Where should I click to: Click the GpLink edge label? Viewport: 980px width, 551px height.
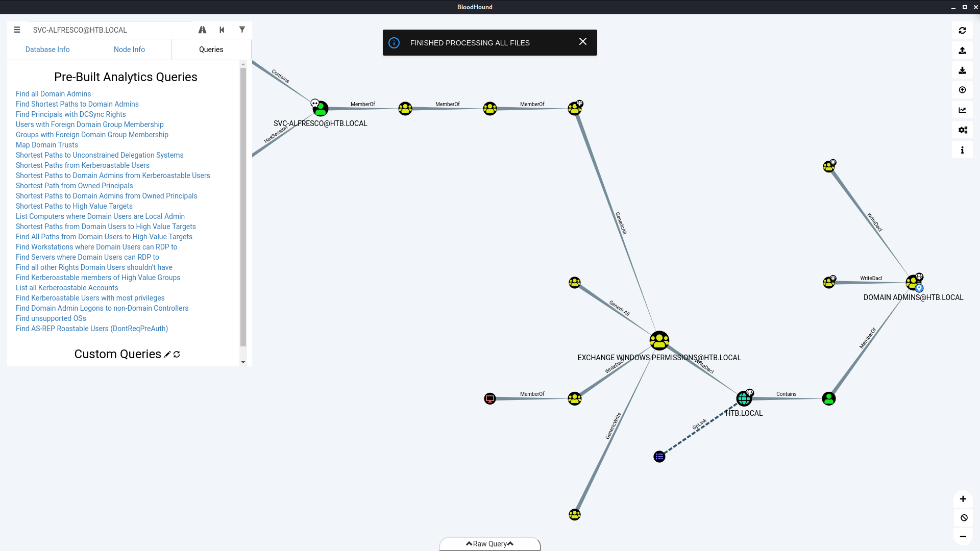point(700,424)
